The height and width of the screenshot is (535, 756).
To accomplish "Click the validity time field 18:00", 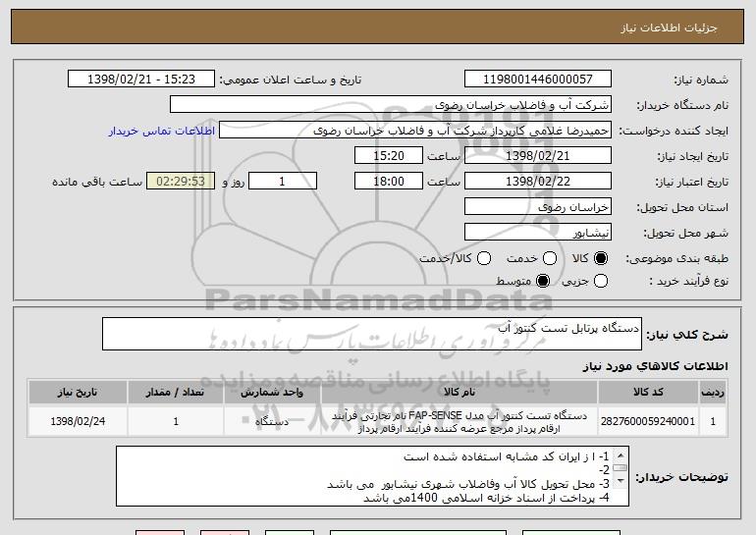I will [389, 182].
